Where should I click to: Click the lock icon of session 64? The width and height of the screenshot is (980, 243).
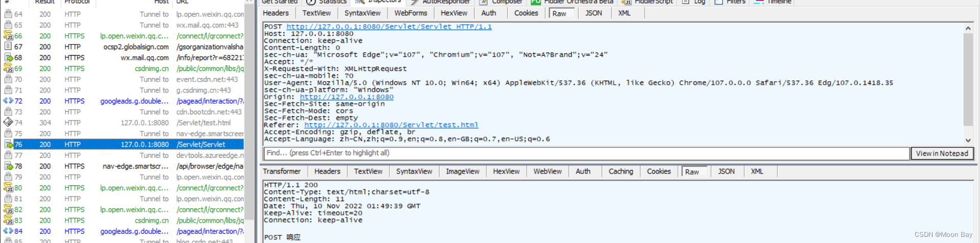pos(8,14)
